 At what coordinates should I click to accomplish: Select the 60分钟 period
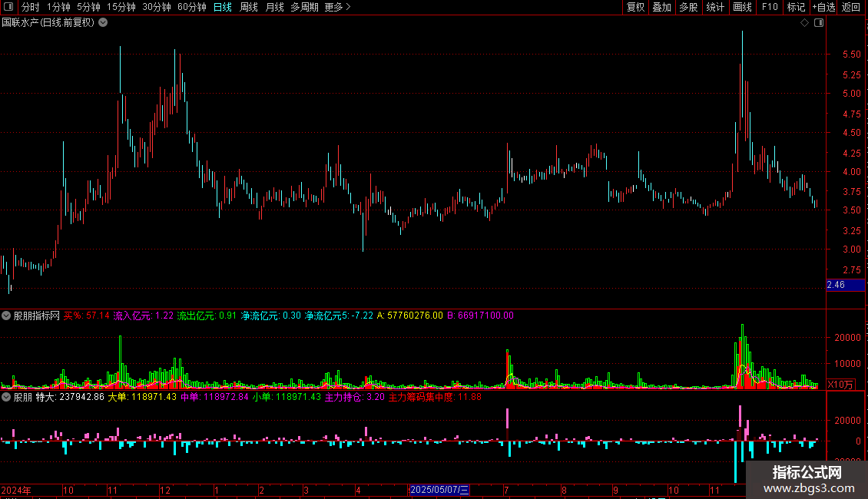192,7
